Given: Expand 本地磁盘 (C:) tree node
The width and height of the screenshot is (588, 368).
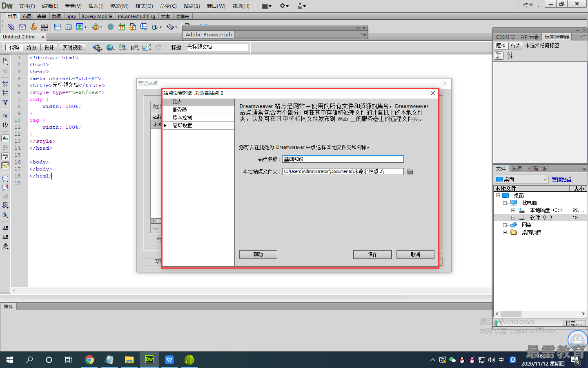Looking at the screenshot, I should point(513,210).
